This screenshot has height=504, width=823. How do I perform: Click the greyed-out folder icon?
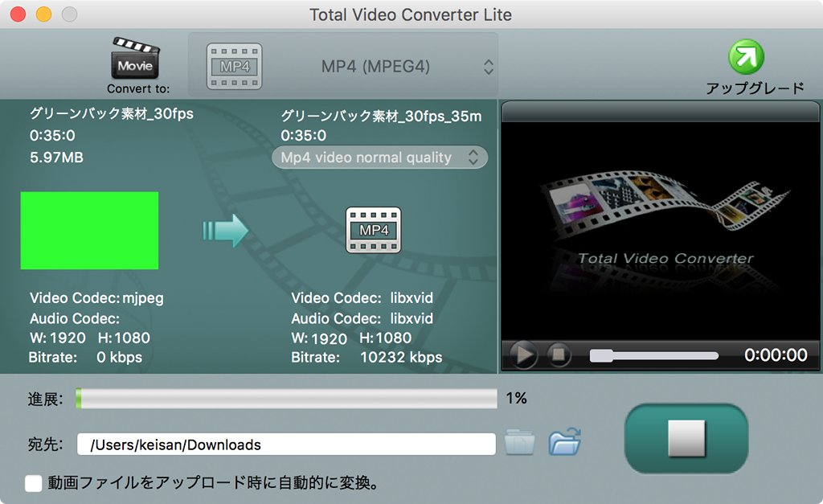click(520, 443)
